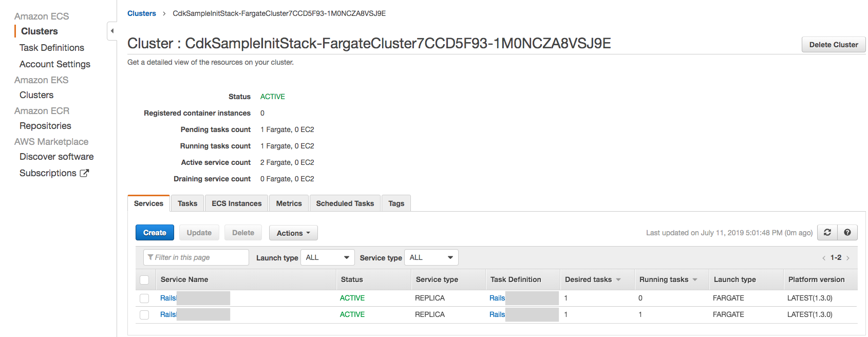
Task: Open the Launch type dropdown
Action: (327, 257)
